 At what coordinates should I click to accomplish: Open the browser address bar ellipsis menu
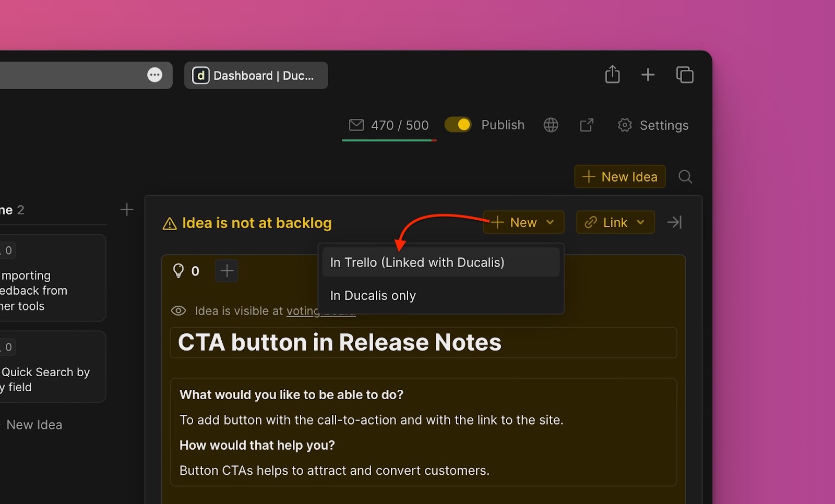tap(154, 75)
